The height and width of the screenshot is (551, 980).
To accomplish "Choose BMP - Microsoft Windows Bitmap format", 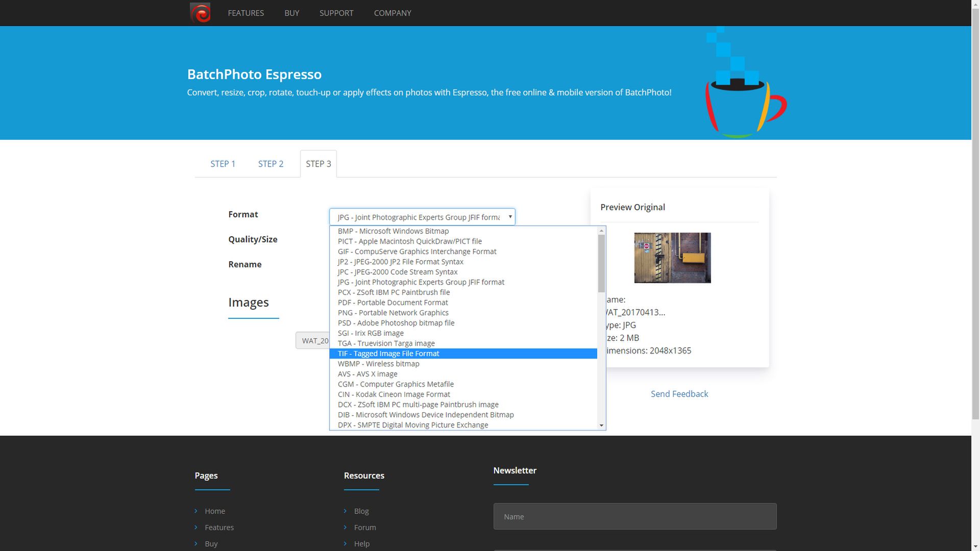I will point(463,231).
